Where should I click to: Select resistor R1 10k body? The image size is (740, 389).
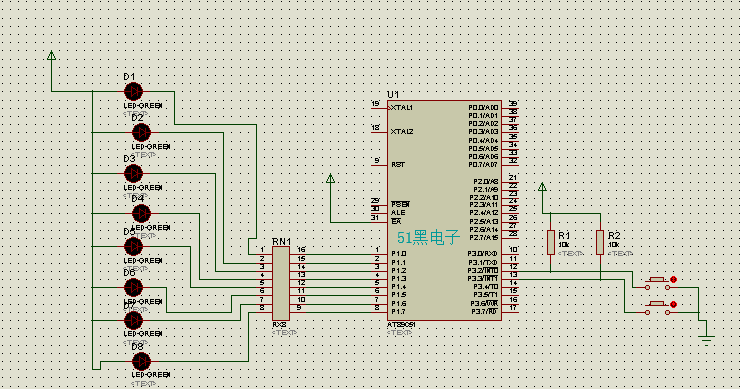(551, 242)
